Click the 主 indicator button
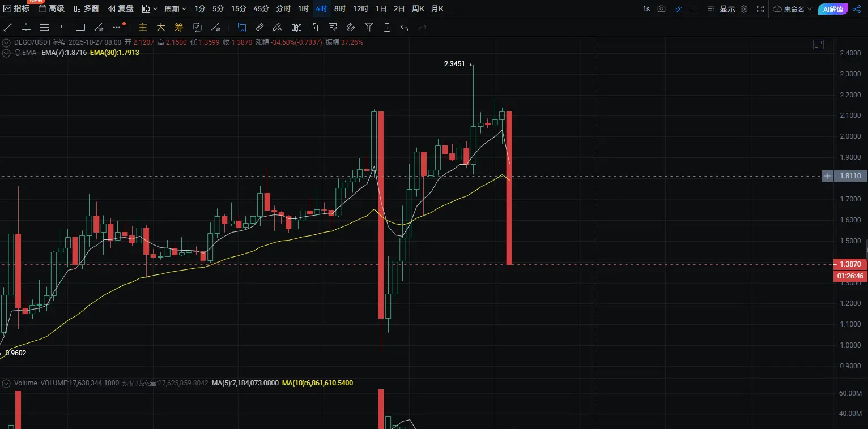The image size is (868, 429). (x=143, y=27)
